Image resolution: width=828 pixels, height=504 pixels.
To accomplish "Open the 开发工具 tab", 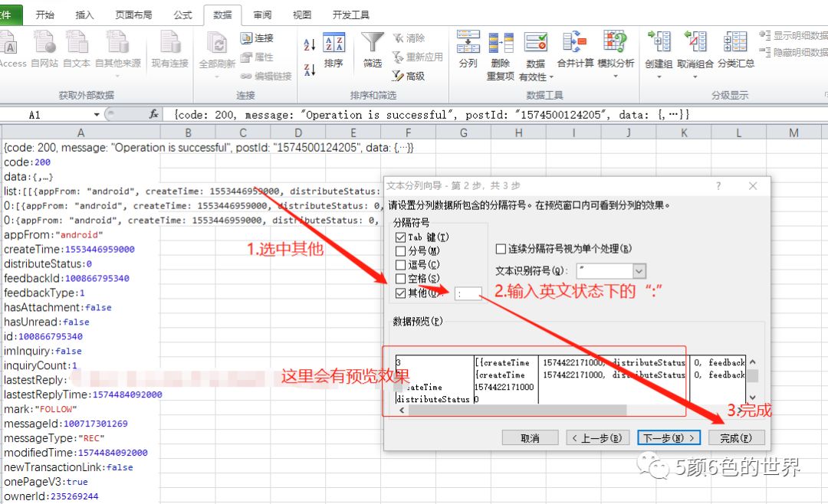I will pyautogui.click(x=351, y=15).
